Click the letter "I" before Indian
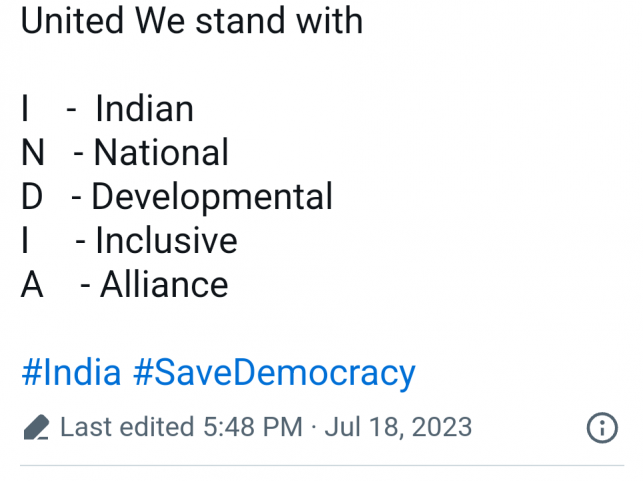Screen dimensions: 643x481 click(x=25, y=109)
